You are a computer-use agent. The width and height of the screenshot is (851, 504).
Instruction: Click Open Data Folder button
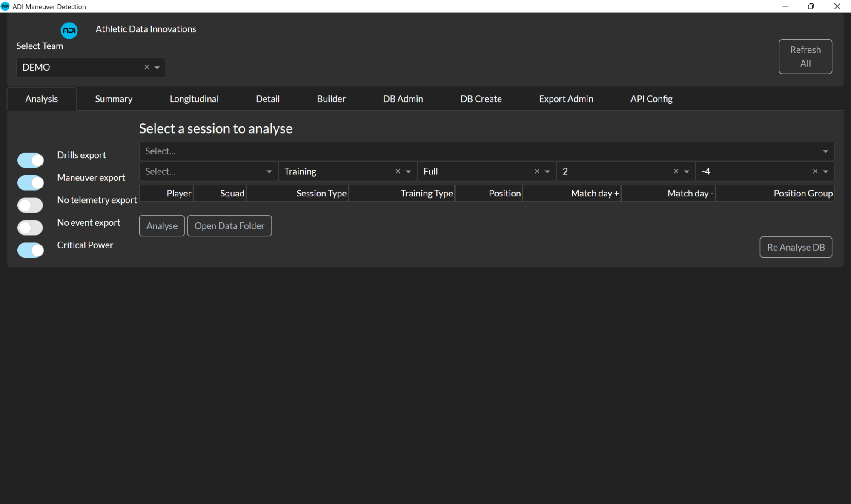(229, 226)
